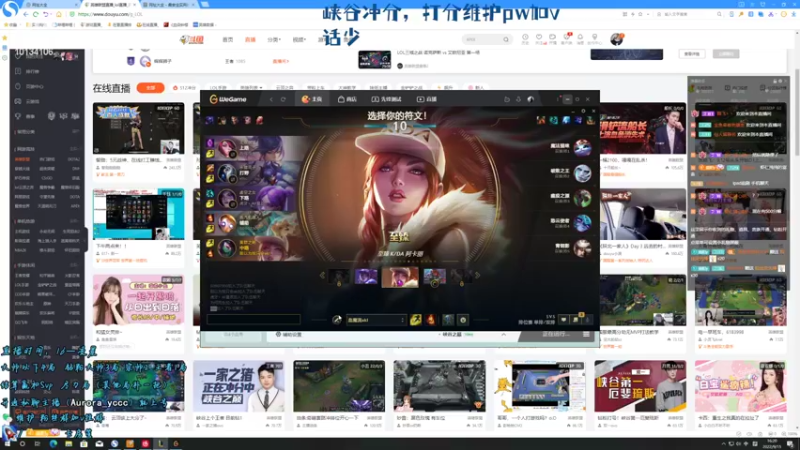The width and height of the screenshot is (800, 450).
Task: Change the yellow Flash summoner spell
Action: click(x=415, y=320)
